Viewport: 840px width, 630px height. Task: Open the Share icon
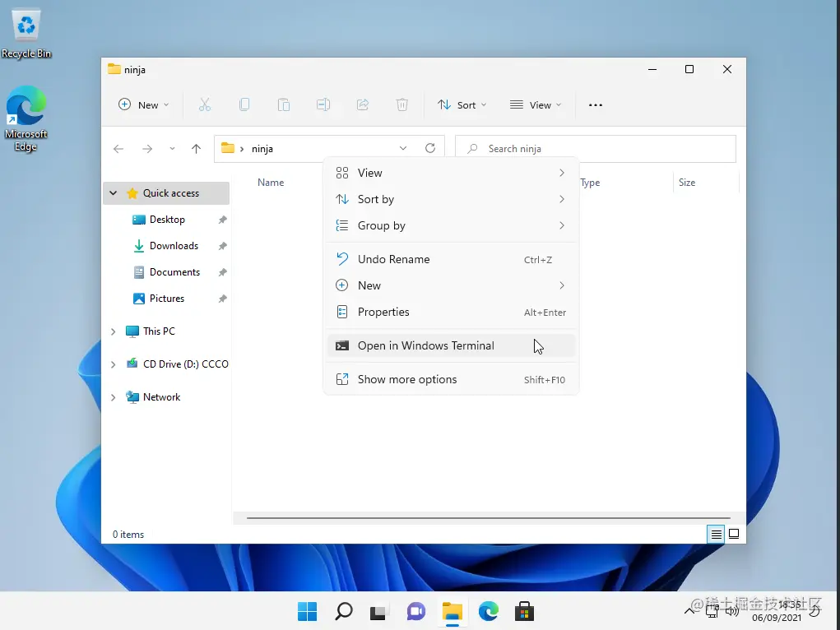362,104
